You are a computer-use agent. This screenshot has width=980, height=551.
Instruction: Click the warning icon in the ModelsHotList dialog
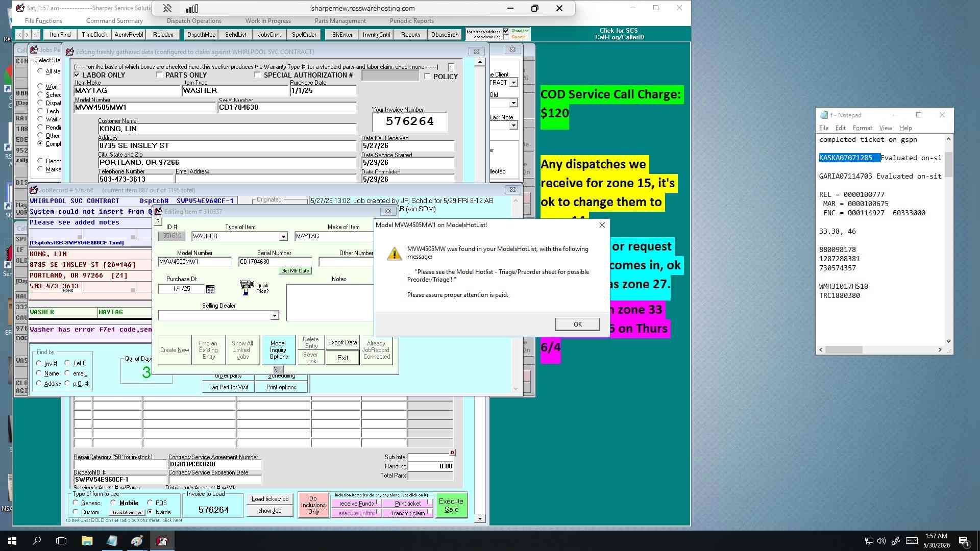pos(394,254)
